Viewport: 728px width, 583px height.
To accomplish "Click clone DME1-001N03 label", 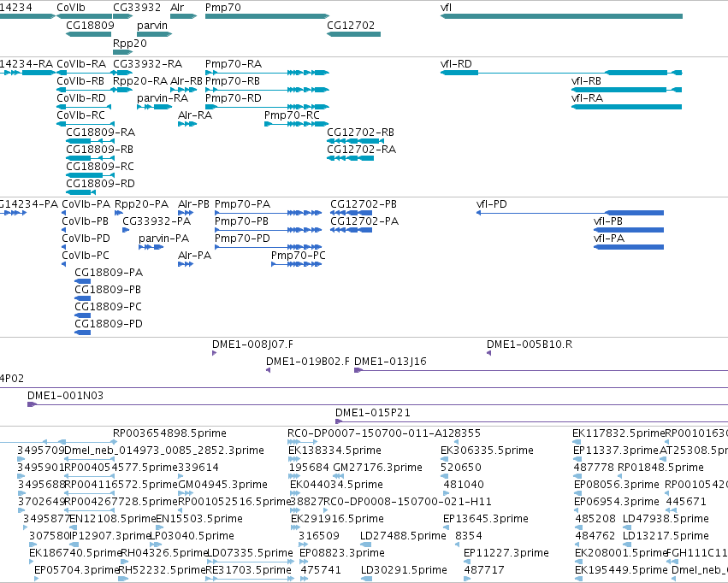I will [x=66, y=396].
